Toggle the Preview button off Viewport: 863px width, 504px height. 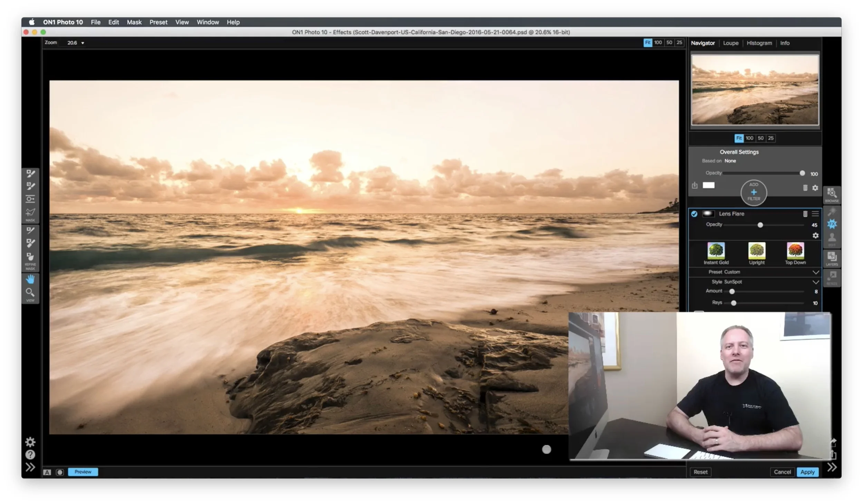(x=83, y=472)
